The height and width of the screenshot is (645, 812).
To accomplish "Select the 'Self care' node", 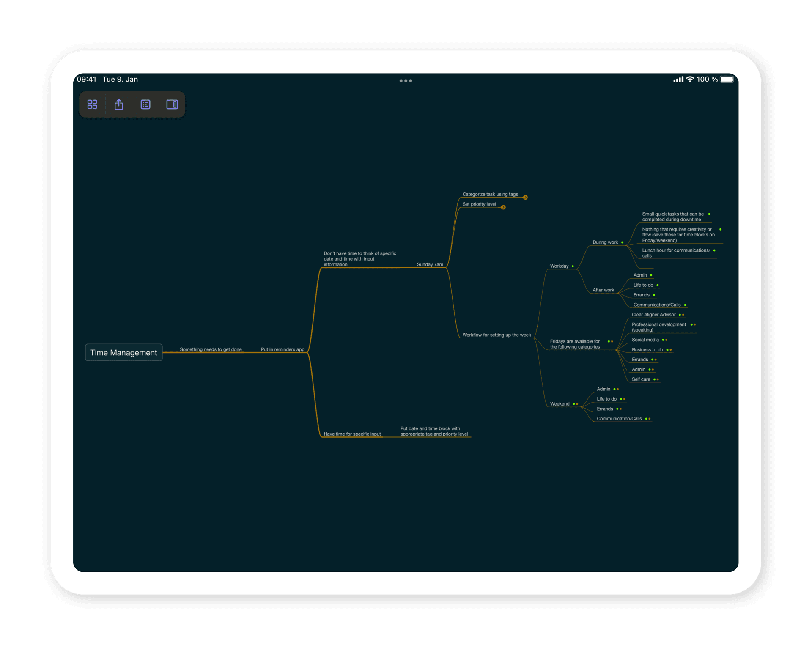I will [x=641, y=379].
